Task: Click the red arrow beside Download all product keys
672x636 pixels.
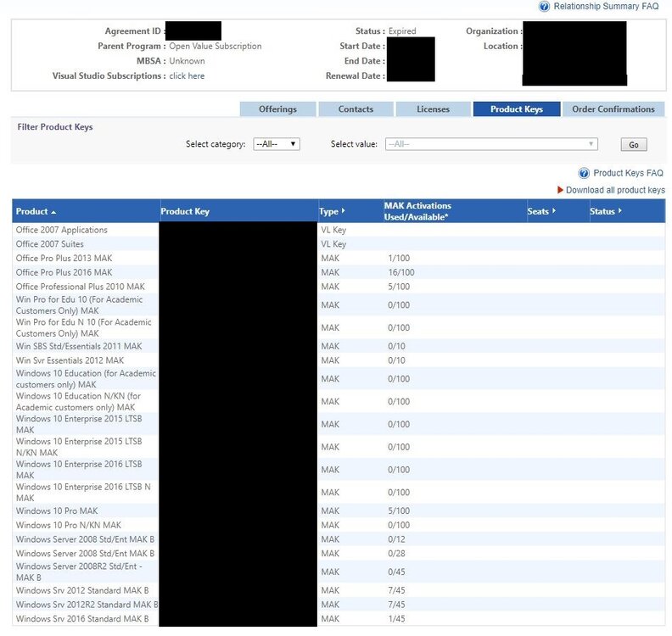Action: tap(560, 190)
